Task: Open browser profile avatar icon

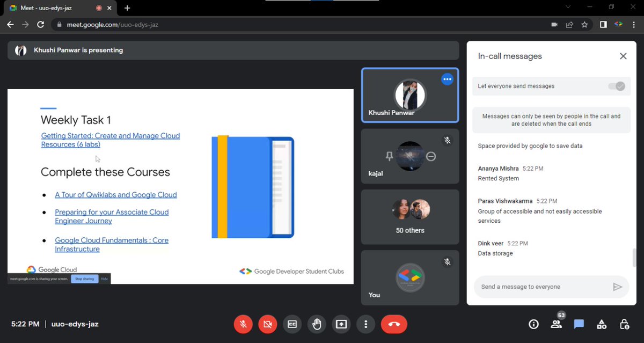Action: (x=618, y=24)
